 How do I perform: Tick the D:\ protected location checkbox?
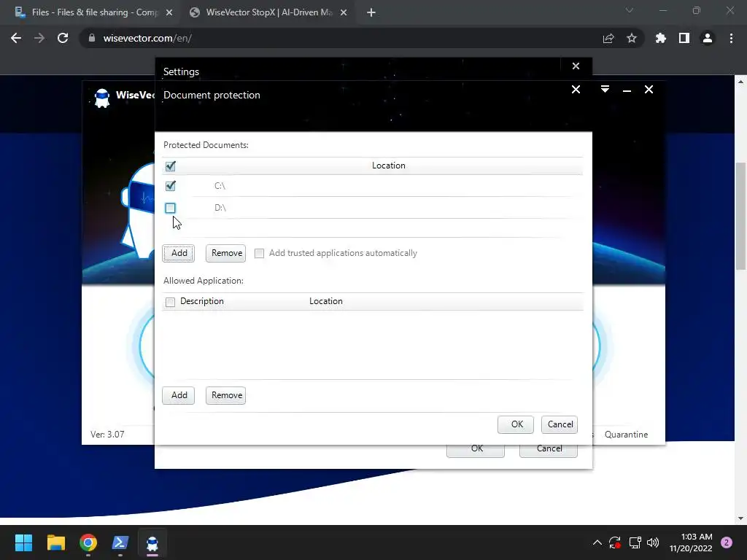coord(170,208)
